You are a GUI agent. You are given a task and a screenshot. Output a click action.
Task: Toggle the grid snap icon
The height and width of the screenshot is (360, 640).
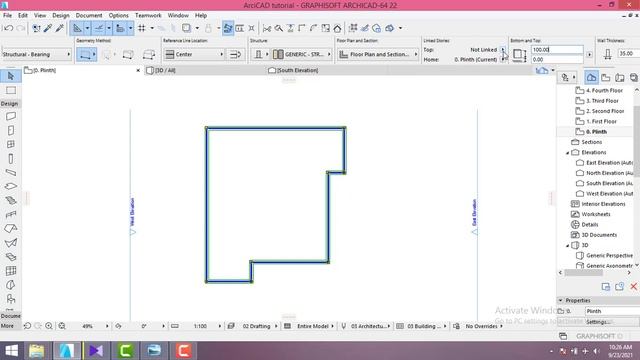(x=142, y=28)
